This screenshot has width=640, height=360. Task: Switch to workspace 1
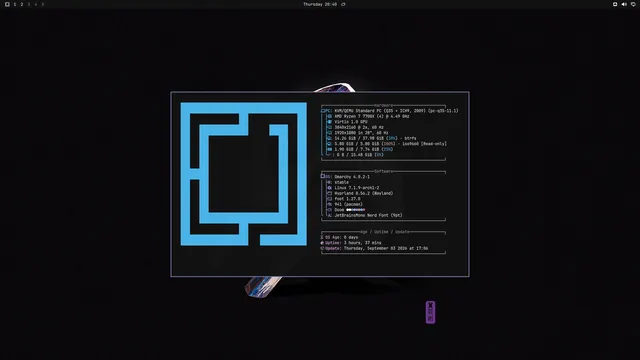[x=15, y=4]
